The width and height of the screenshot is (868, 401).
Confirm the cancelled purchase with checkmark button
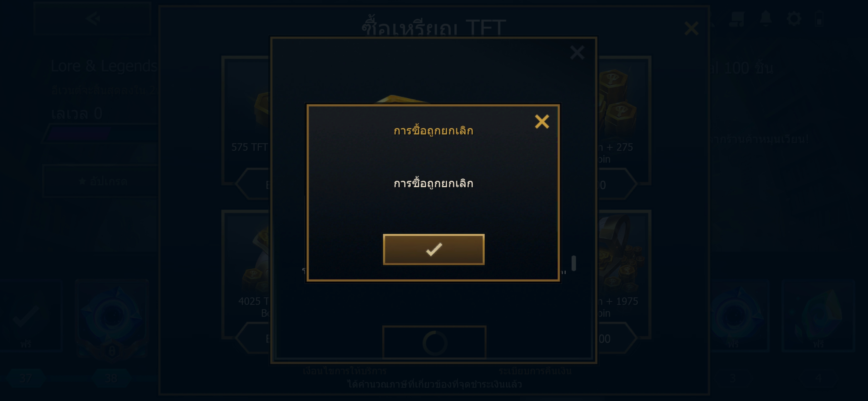(x=434, y=249)
